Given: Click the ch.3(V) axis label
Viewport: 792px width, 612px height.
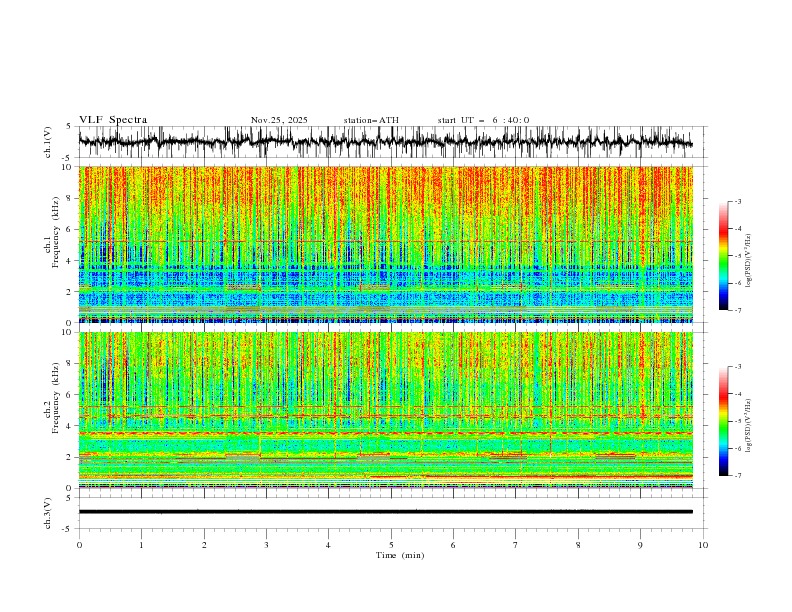Looking at the screenshot, I should point(48,513).
